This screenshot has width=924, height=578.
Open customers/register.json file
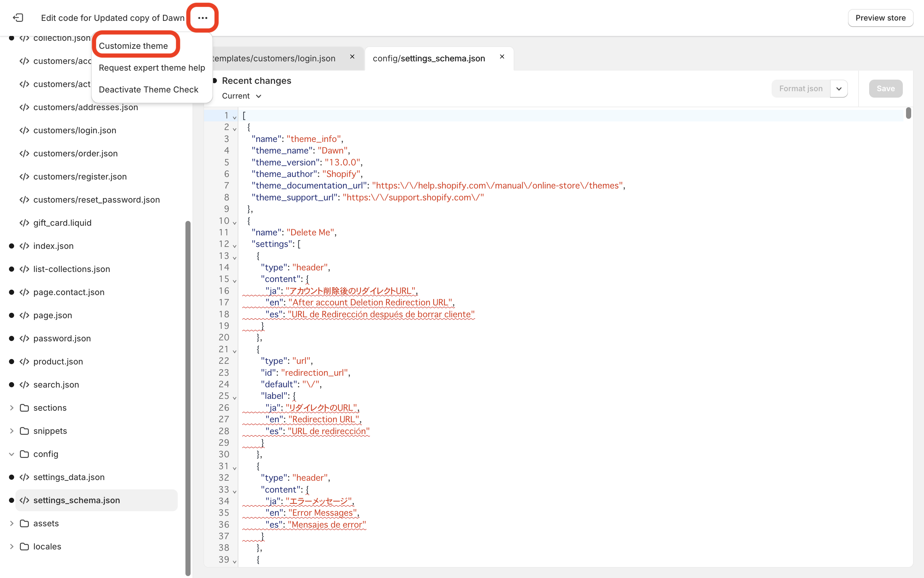tap(80, 176)
